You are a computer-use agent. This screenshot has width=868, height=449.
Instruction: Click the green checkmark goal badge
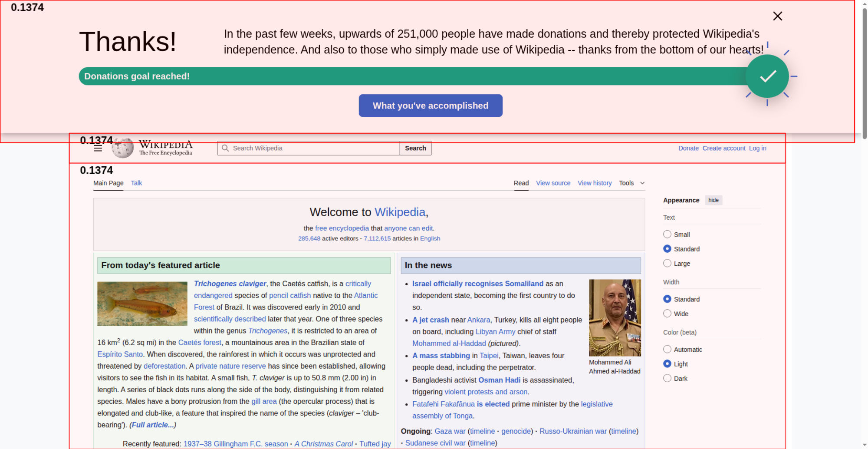coord(767,76)
